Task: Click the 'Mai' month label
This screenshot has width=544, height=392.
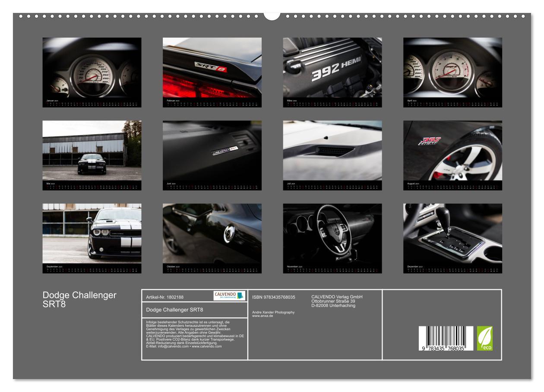Action: [x=48, y=183]
